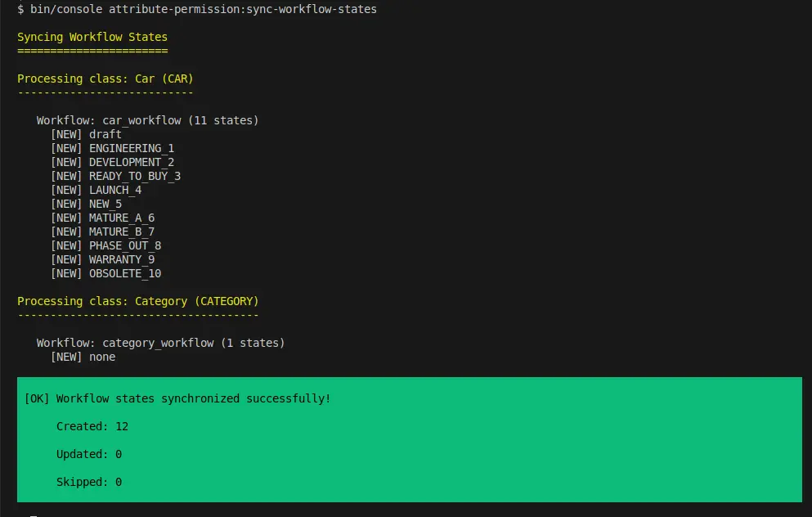
Task: Select the '[NEW] ENGINEERING_1' line
Action: (x=112, y=148)
